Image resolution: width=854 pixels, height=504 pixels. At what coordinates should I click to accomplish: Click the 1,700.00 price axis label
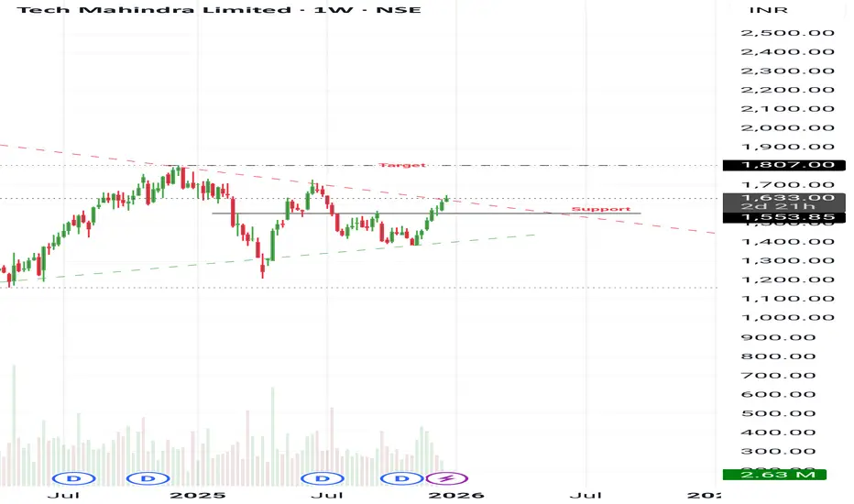pos(787,185)
